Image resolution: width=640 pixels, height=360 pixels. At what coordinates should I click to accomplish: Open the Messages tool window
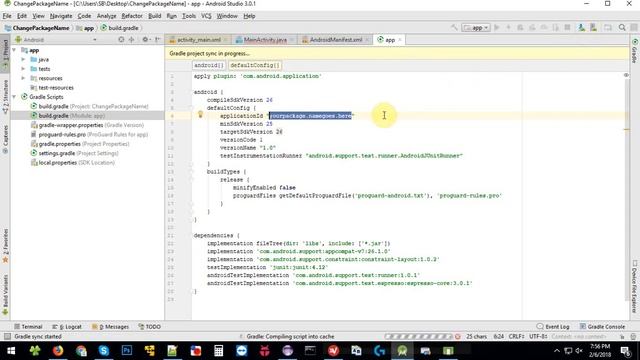coord(110,327)
